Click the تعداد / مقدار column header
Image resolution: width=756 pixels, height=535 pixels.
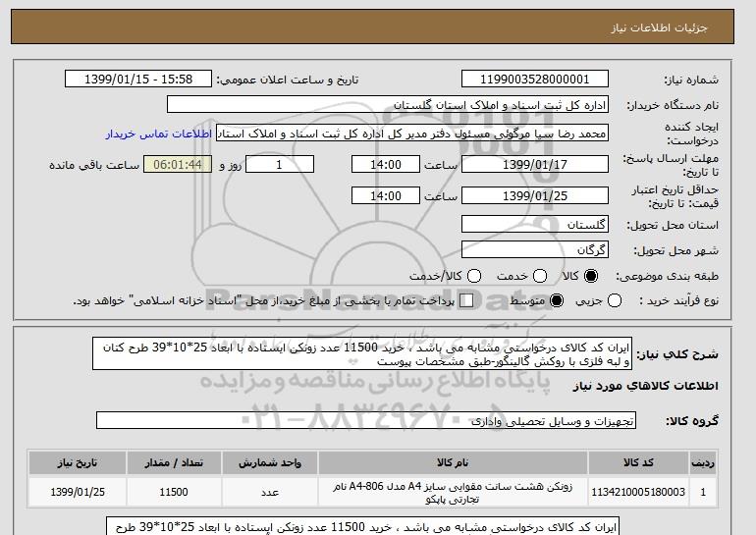(174, 462)
